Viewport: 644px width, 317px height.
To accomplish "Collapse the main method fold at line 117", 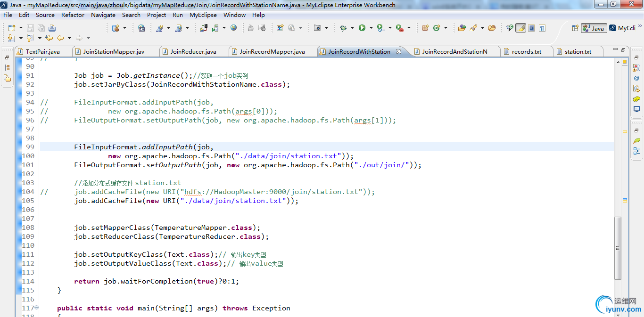I will pyautogui.click(x=37, y=308).
